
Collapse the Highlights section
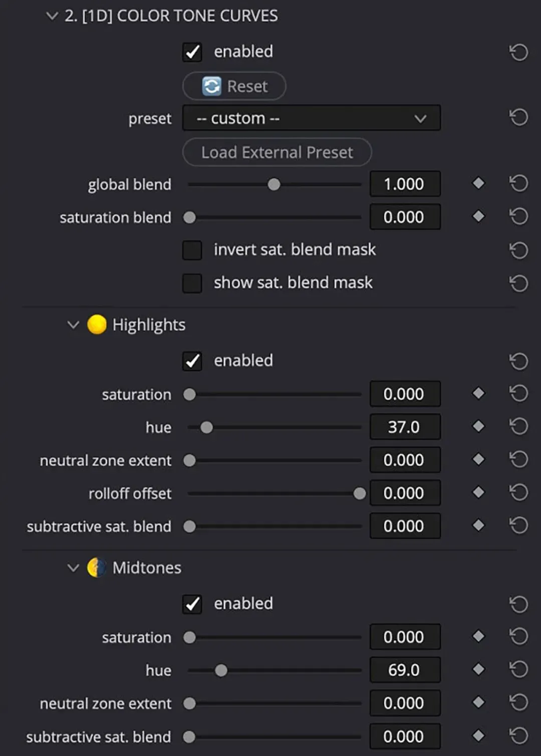click(73, 325)
